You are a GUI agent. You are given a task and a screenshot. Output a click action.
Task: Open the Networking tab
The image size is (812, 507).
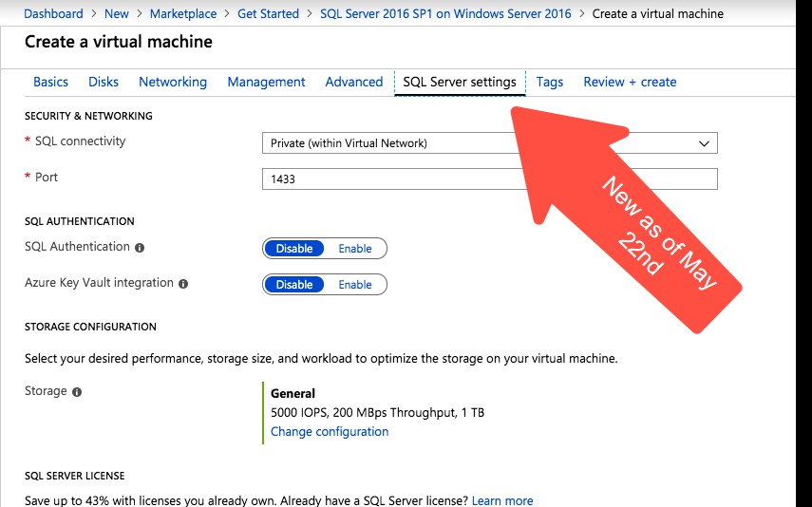173,82
